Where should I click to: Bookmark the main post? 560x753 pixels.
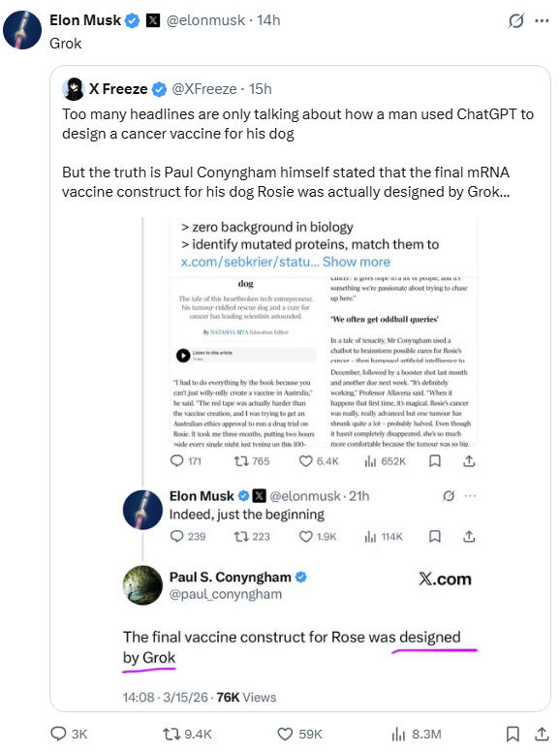click(x=513, y=734)
